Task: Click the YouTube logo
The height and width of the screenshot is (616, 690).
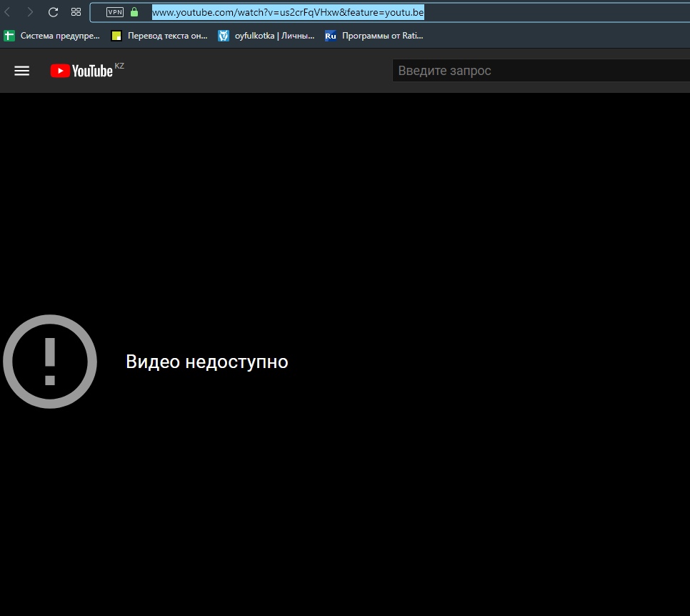Action: [x=81, y=70]
